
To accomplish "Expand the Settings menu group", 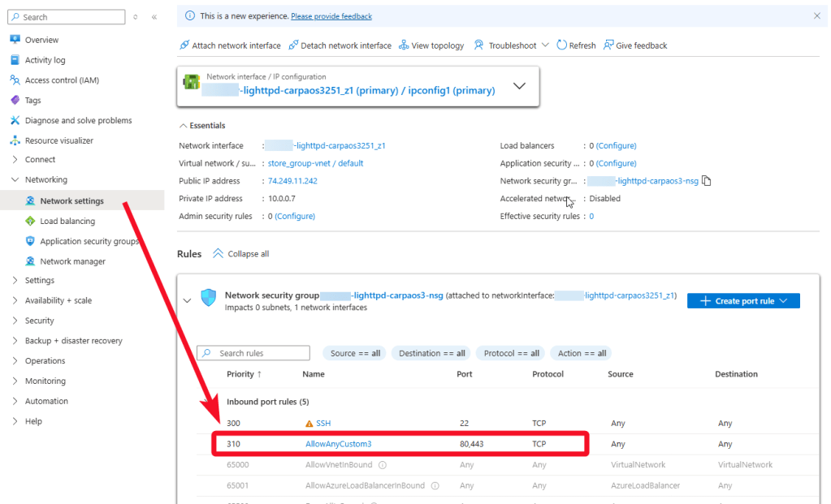I will click(39, 280).
